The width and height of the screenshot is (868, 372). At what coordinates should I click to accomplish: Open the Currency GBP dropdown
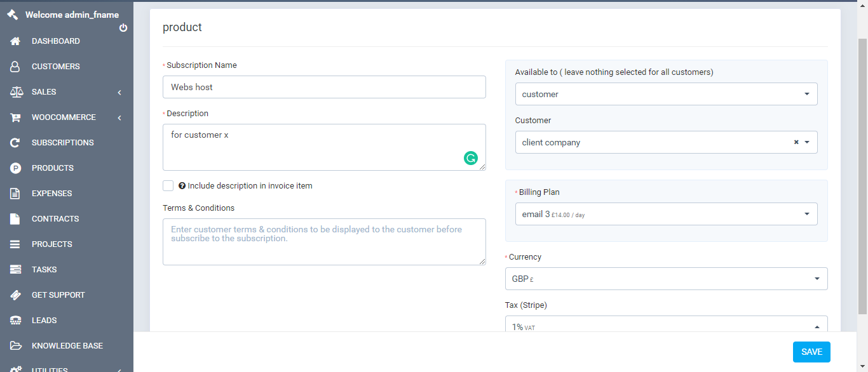pyautogui.click(x=666, y=278)
